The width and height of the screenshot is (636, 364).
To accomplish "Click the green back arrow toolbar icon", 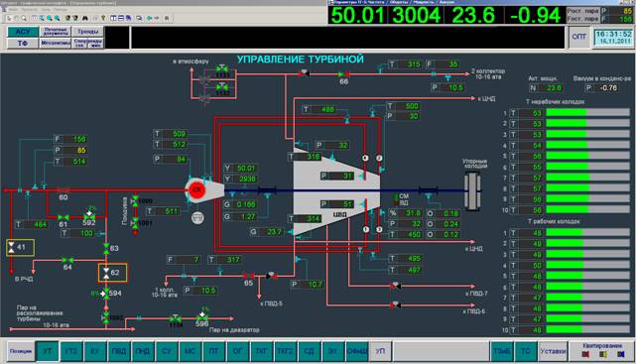I will [149, 18].
